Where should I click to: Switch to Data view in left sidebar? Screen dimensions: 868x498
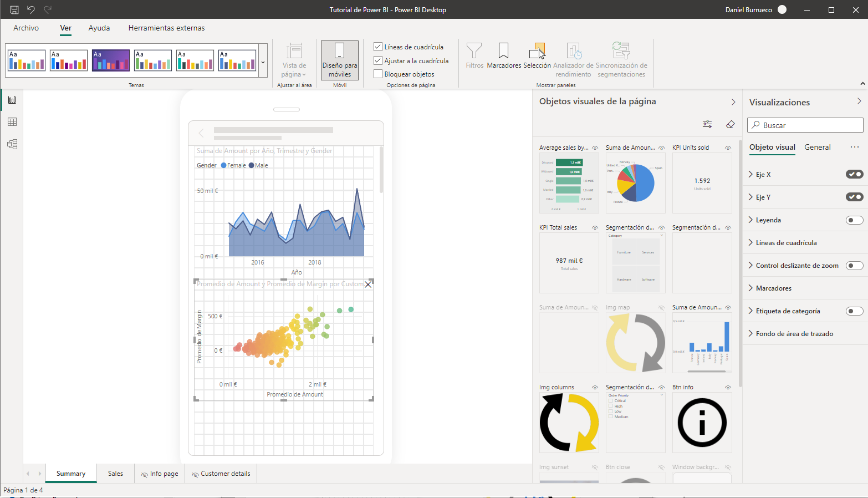12,122
